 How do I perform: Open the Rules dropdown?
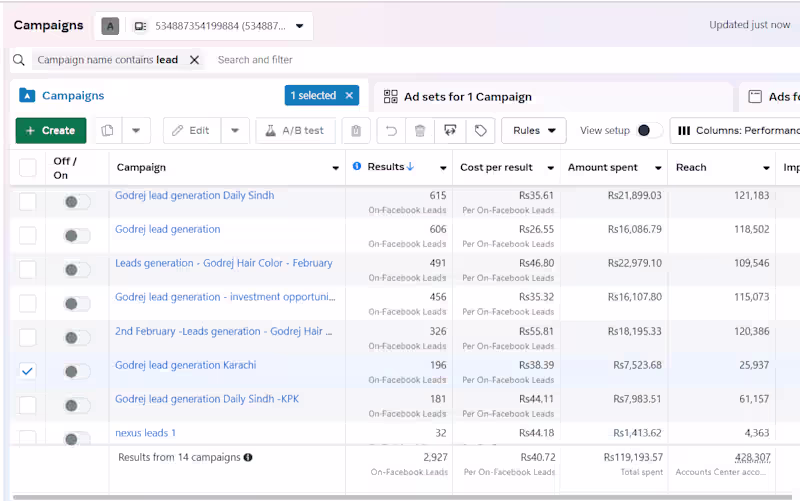coord(533,131)
